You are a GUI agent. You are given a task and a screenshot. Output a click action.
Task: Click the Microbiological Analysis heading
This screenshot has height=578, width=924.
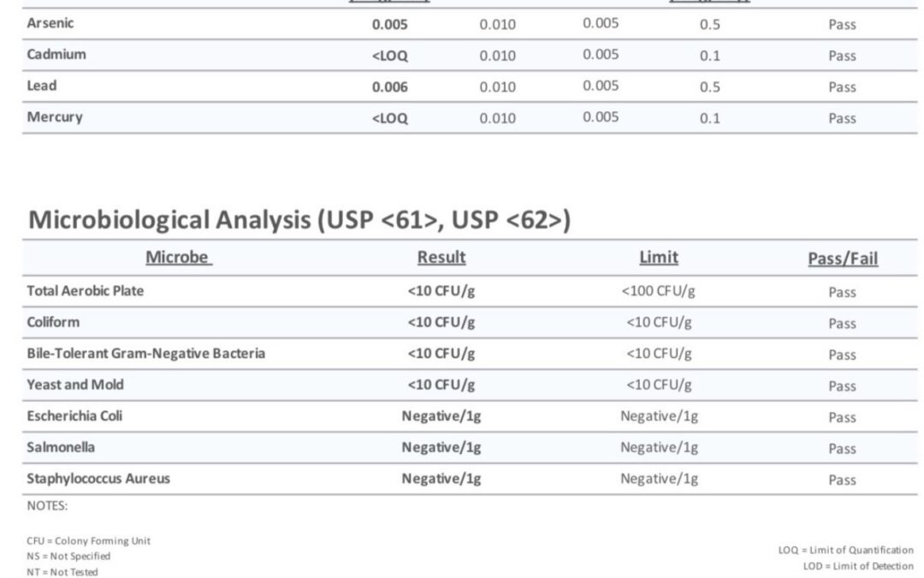pyautogui.click(x=299, y=220)
